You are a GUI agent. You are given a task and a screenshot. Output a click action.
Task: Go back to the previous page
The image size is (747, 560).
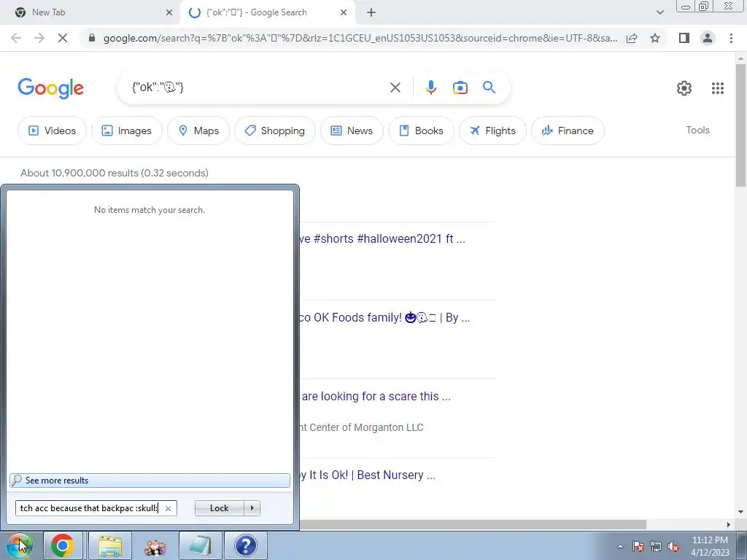point(16,38)
